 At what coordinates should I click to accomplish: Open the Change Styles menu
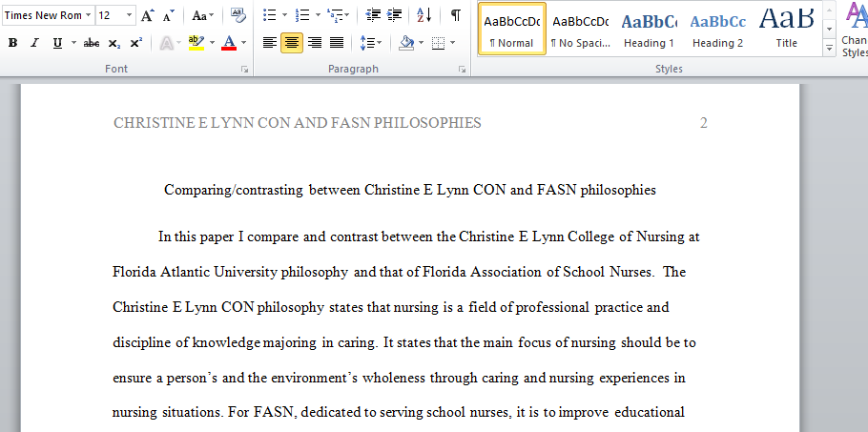pyautogui.click(x=856, y=30)
